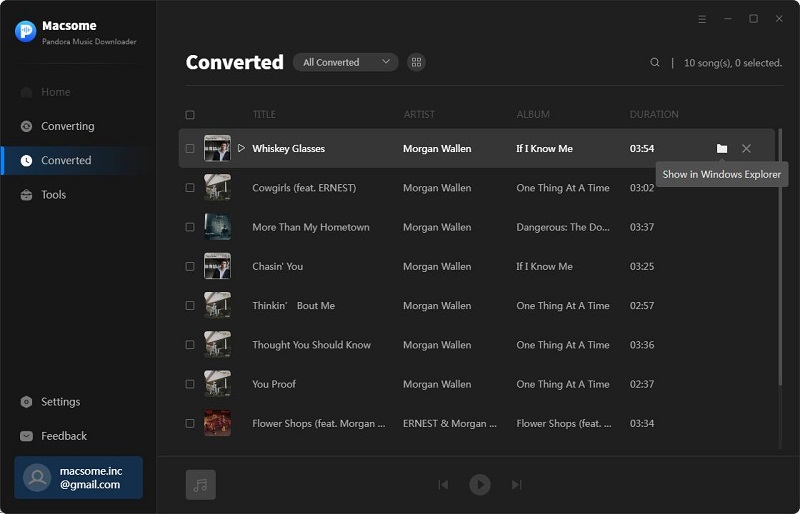This screenshot has height=514, width=800.
Task: Click the ARTIST column header
Action: (x=419, y=114)
